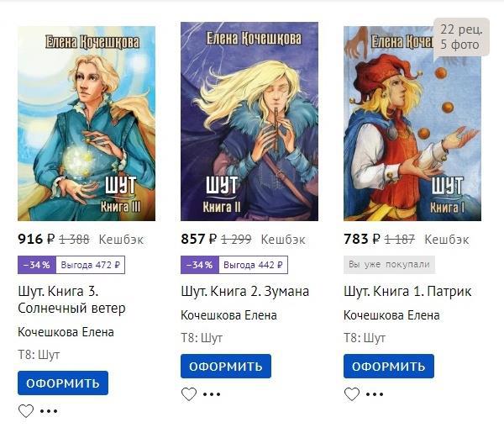Add Шут Книга 3 to favorites heart
Image resolution: width=504 pixels, height=433 pixels.
[x=26, y=411]
